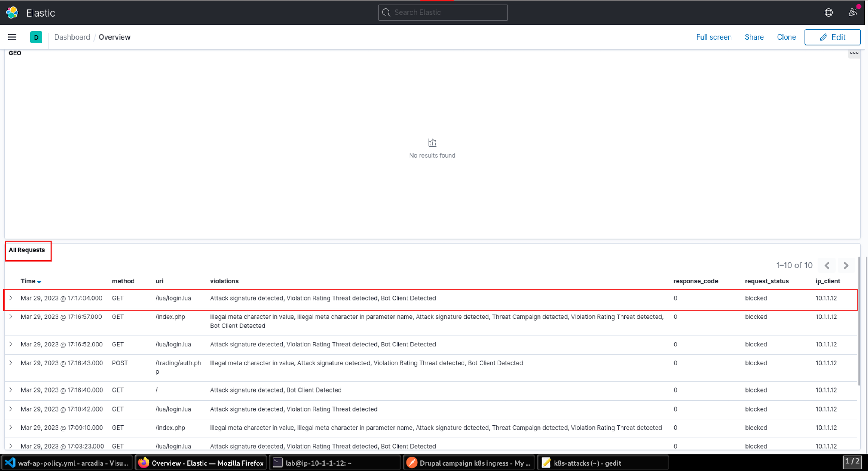Screen dimensions: 868x471
Task: Click the Edit dashboard button
Action: 832,37
